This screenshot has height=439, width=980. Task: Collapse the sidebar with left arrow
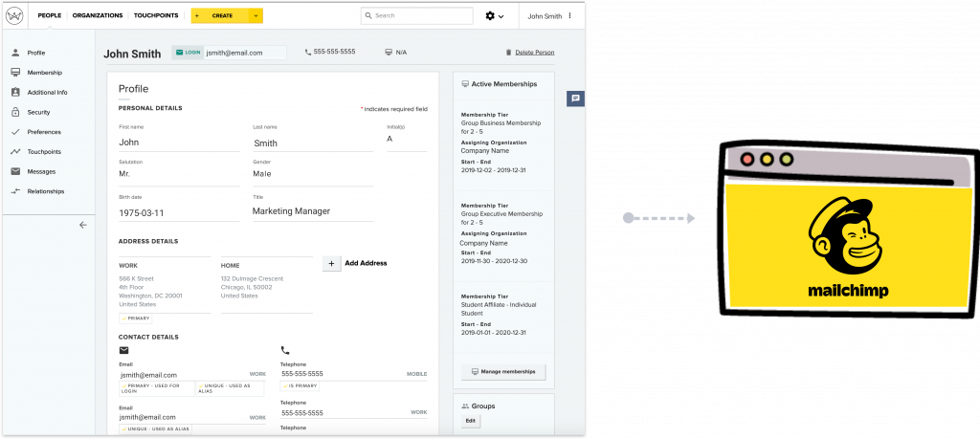click(x=83, y=225)
